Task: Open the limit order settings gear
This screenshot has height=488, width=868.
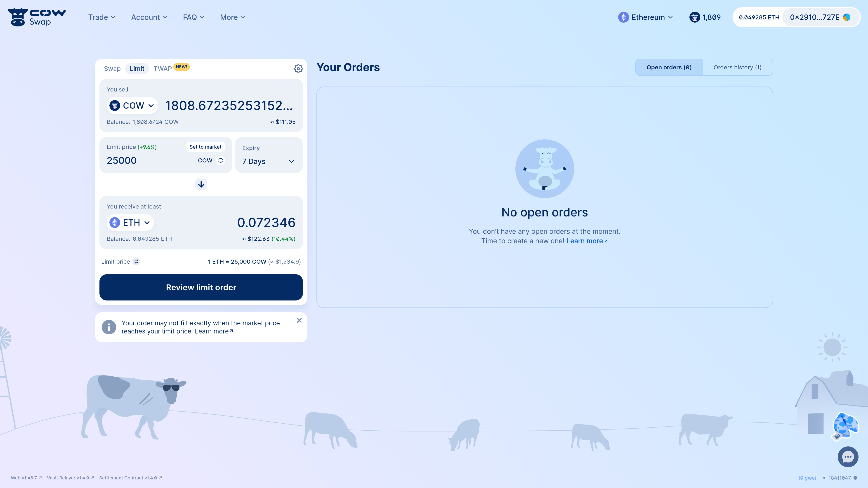Action: (x=298, y=68)
